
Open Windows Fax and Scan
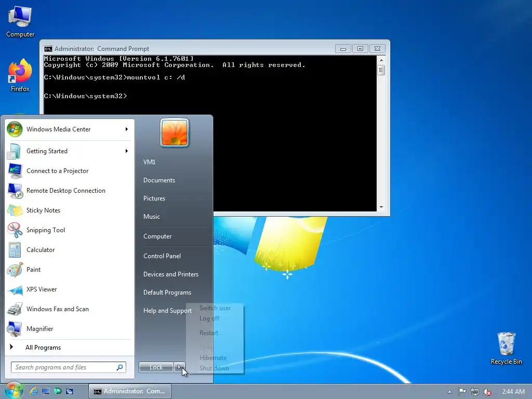point(70,309)
